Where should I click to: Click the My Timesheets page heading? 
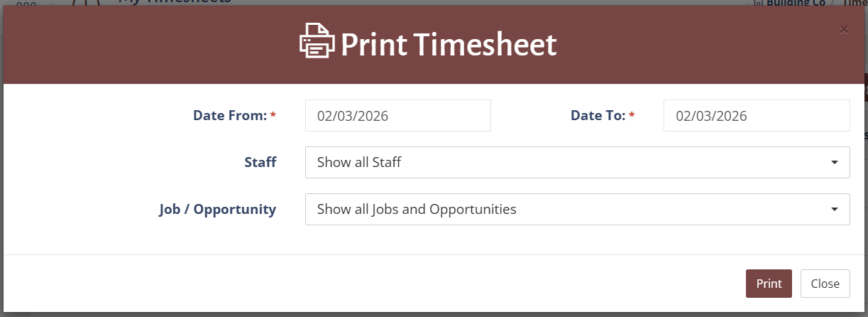(175, 2)
